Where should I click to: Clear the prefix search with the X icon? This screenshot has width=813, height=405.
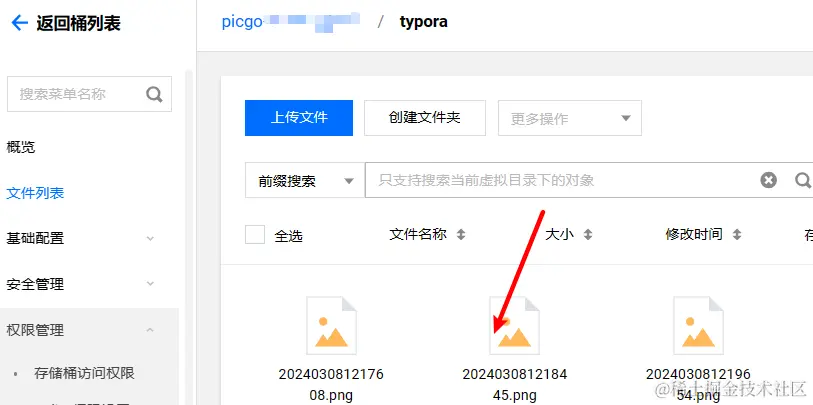(768, 180)
